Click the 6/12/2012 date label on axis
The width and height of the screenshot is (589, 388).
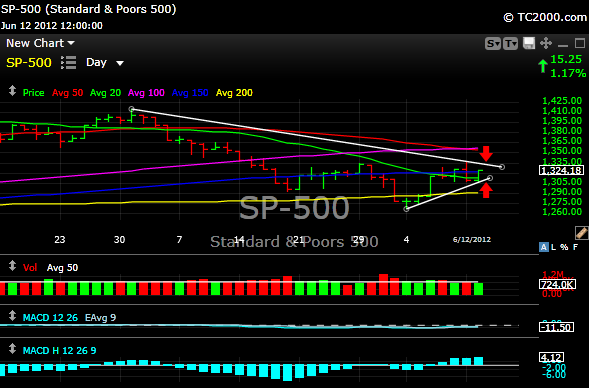pyautogui.click(x=472, y=240)
